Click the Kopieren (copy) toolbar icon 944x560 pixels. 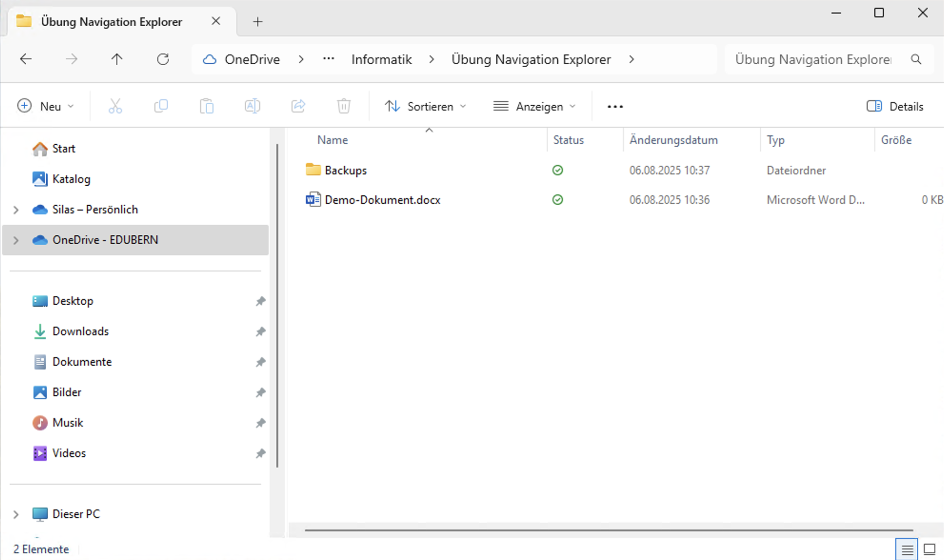coord(161,106)
